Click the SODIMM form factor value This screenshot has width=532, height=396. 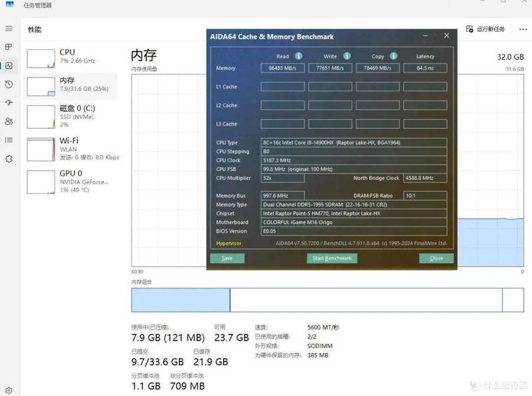tap(320, 346)
